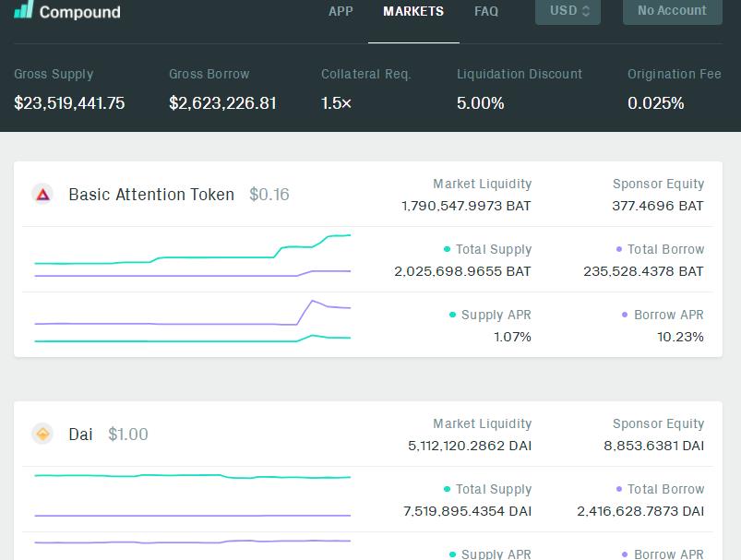Click the Gross Borrow value $2,623,226.81
741x560 pixels.
222,103
